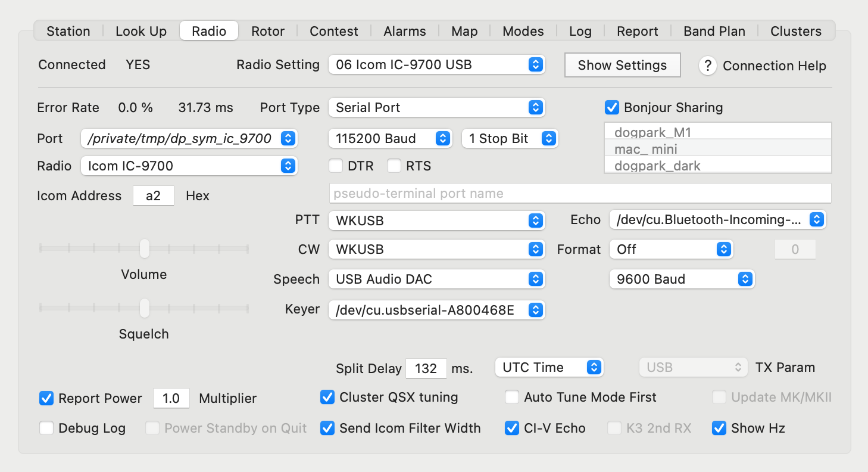Change the Keyer serial port selection
This screenshot has height=472, width=868.
[436, 309]
